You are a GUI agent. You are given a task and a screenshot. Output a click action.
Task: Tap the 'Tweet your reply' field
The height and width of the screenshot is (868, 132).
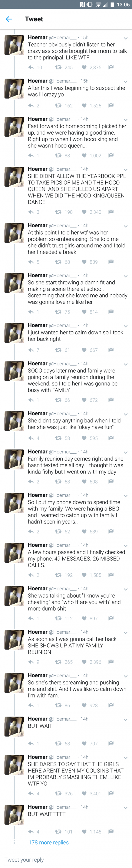[x=66, y=860]
